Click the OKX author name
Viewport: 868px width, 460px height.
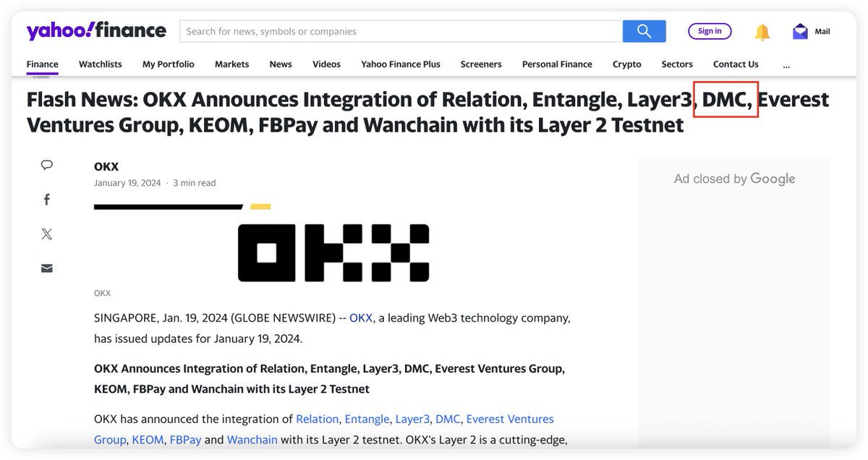pyautogui.click(x=106, y=166)
